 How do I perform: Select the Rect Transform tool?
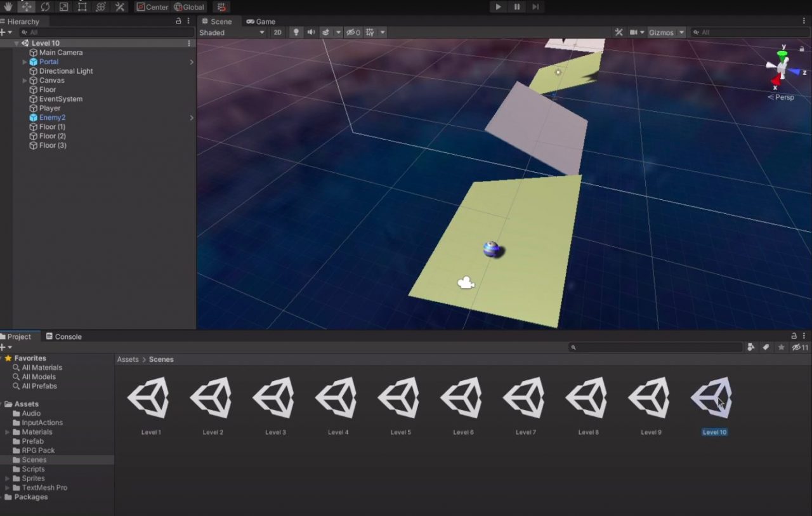coord(81,7)
